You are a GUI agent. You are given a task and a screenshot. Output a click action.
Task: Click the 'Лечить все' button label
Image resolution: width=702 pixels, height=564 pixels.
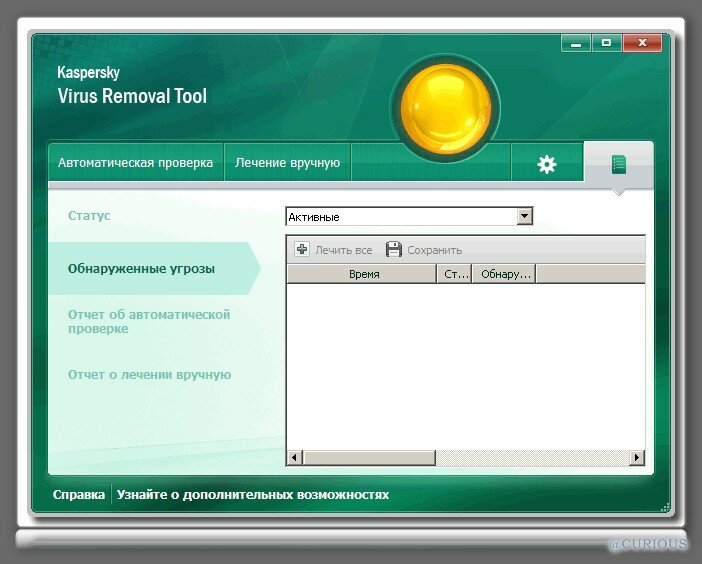point(344,250)
